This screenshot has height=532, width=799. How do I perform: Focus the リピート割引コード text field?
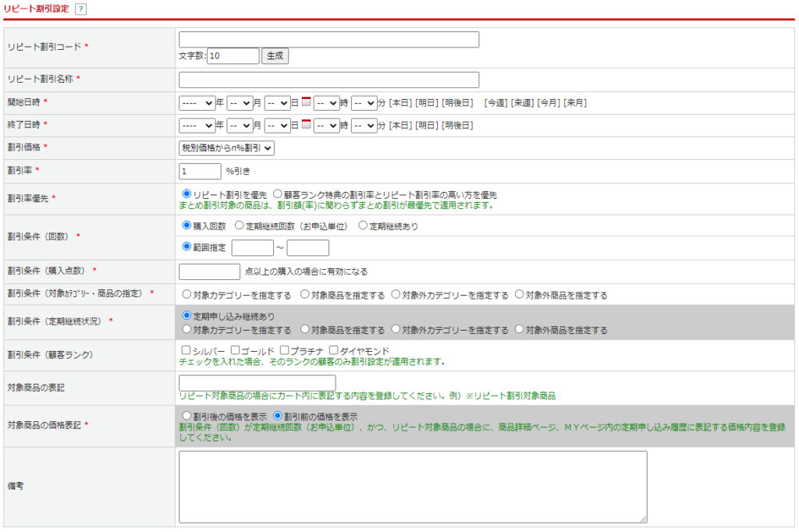[328, 40]
